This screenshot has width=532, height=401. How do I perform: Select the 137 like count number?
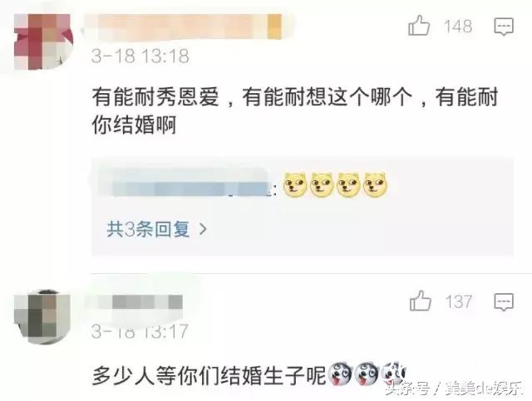click(x=458, y=301)
